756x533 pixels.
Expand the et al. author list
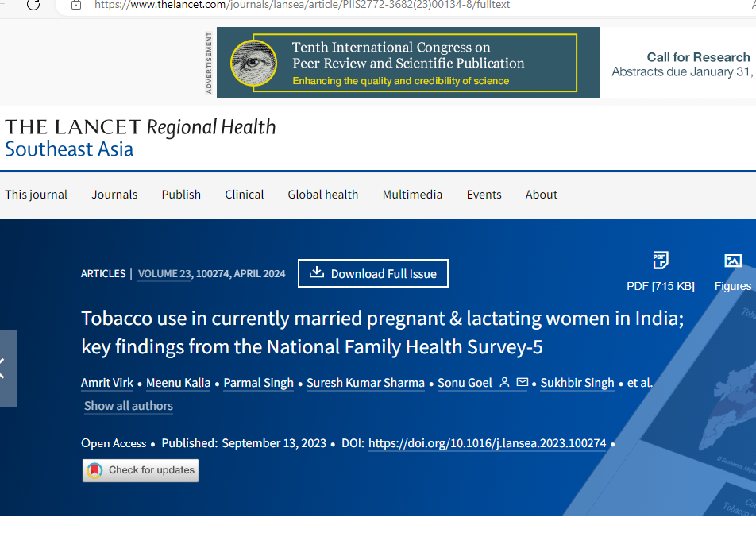click(x=638, y=382)
